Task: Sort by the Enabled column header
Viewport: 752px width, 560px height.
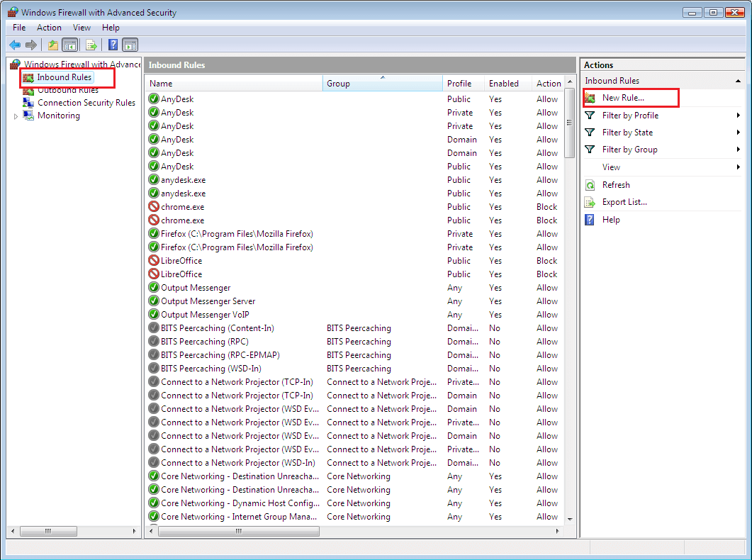Action: pos(508,84)
